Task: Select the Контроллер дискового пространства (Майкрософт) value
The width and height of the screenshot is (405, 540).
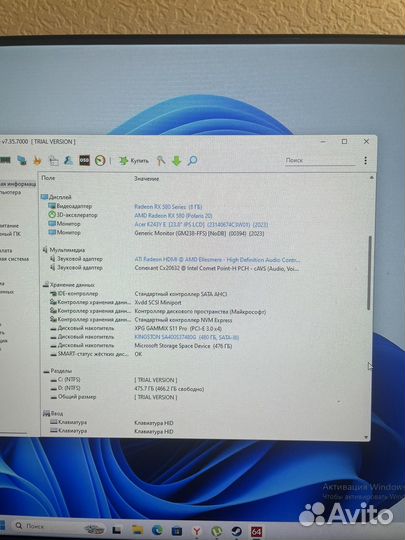Action: click(x=200, y=311)
